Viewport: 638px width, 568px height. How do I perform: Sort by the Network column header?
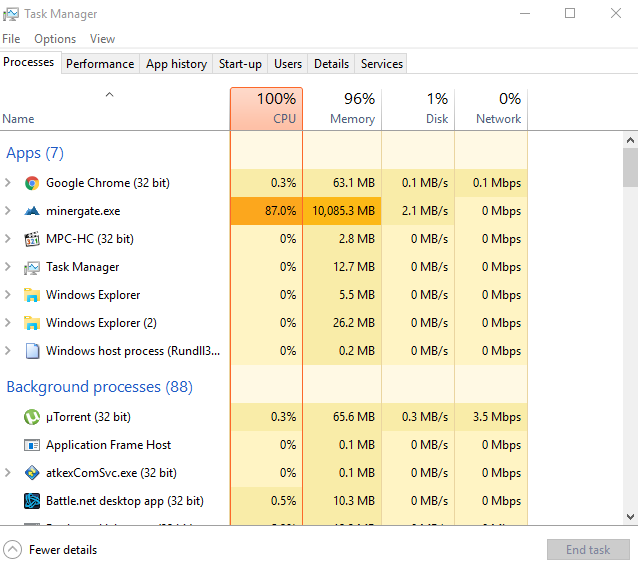pyautogui.click(x=491, y=109)
